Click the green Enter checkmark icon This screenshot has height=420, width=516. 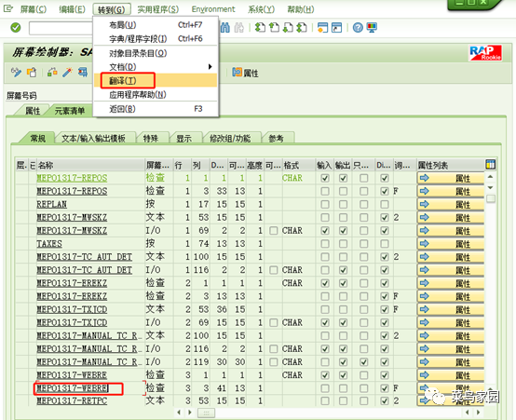(16, 28)
